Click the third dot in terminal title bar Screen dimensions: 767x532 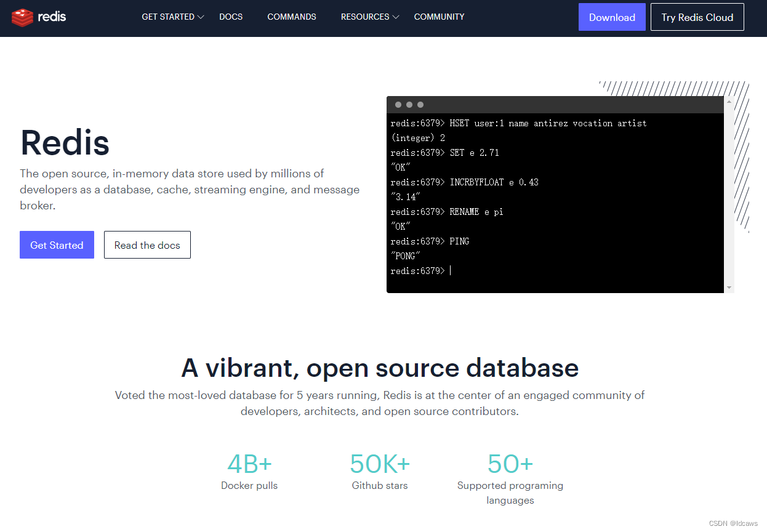click(x=420, y=105)
